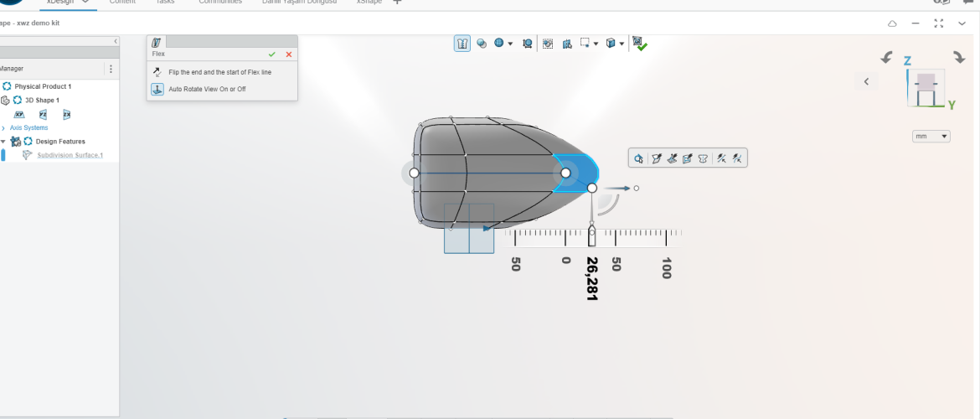Click the first icon in floating context toolbar

coord(638,158)
